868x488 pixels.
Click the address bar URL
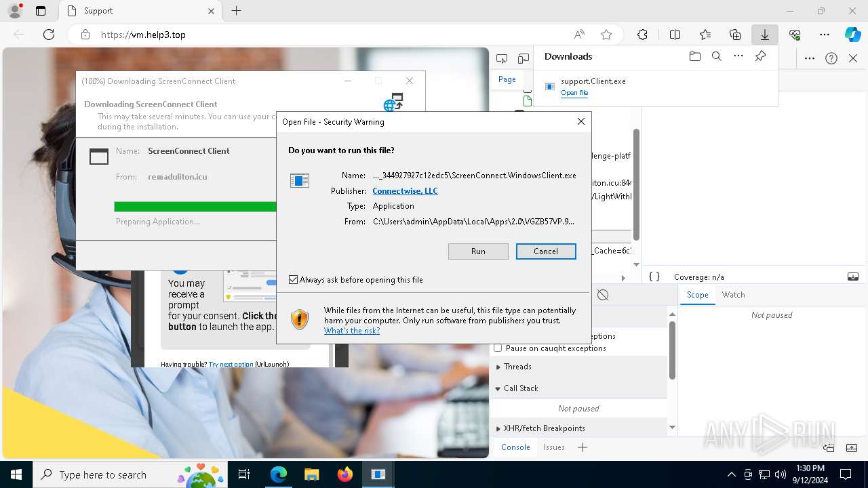click(143, 35)
